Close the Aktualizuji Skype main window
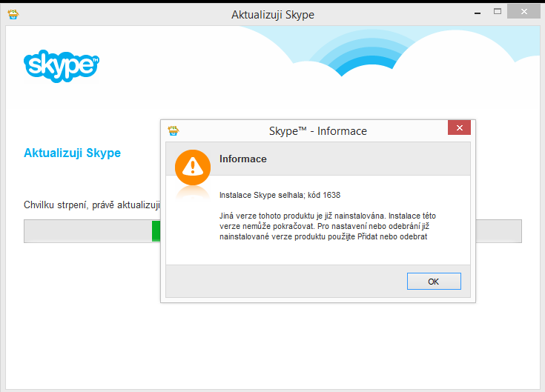Viewport: 545px width, 392px height. [x=528, y=13]
